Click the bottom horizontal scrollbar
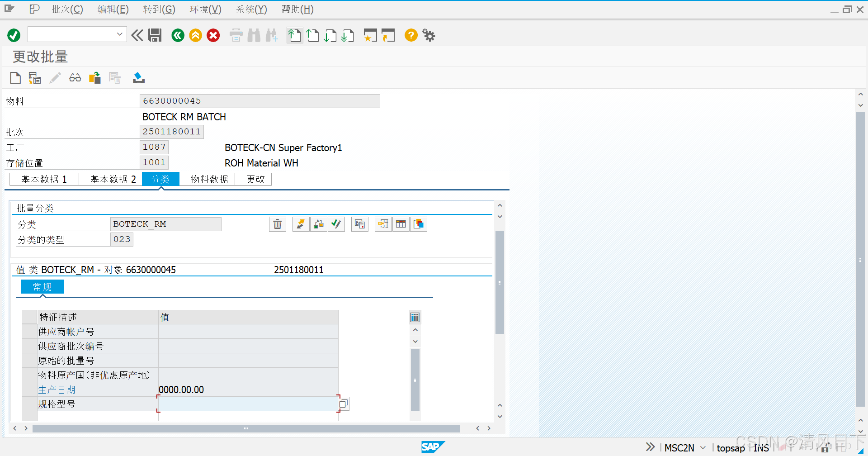Image resolution: width=868 pixels, height=456 pixels. (x=246, y=428)
